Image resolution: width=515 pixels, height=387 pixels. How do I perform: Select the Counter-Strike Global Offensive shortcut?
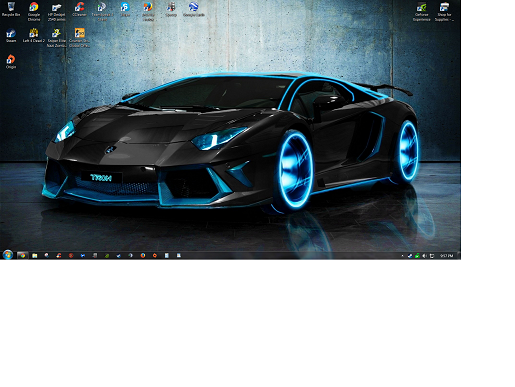(x=79, y=38)
